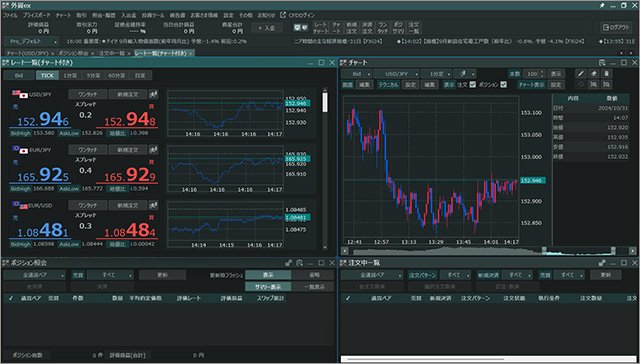Expand 全通貨ペア dropdown in ポジション照会

[x=35, y=275]
